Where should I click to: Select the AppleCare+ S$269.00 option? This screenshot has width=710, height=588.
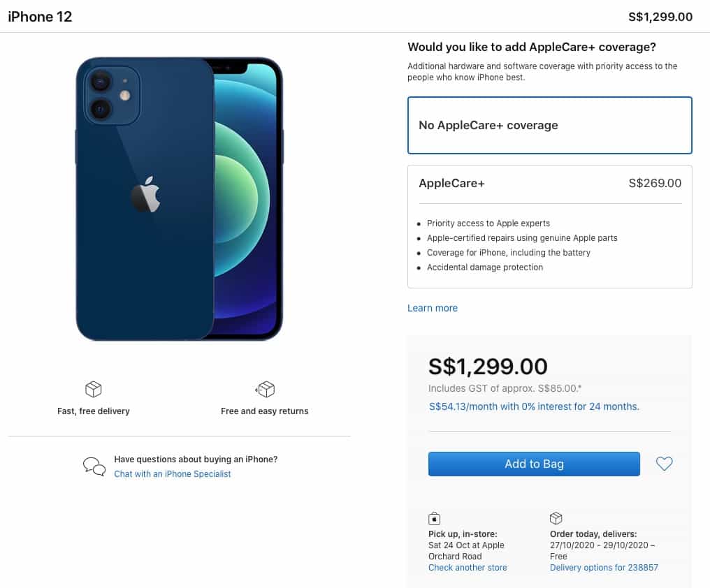tap(549, 184)
